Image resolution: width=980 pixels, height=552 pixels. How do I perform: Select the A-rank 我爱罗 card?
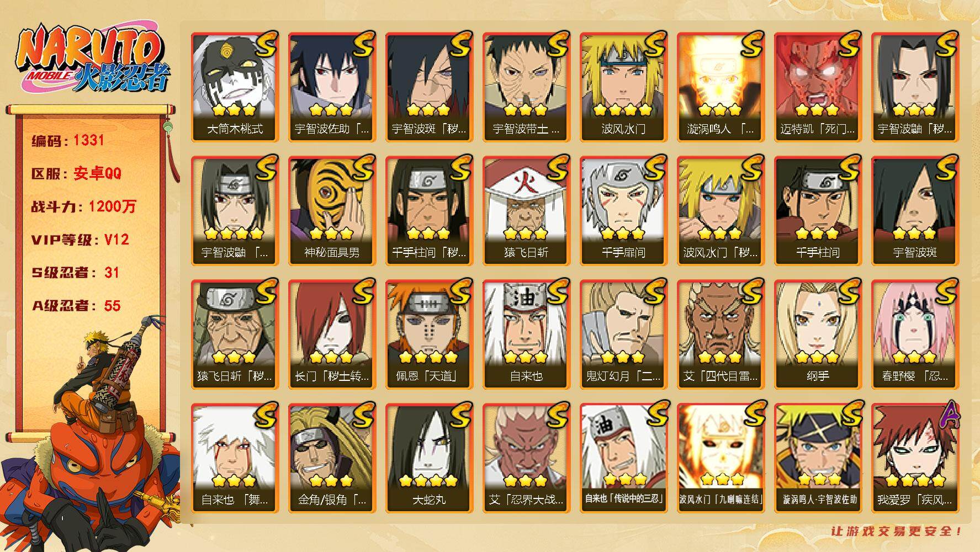[915, 458]
